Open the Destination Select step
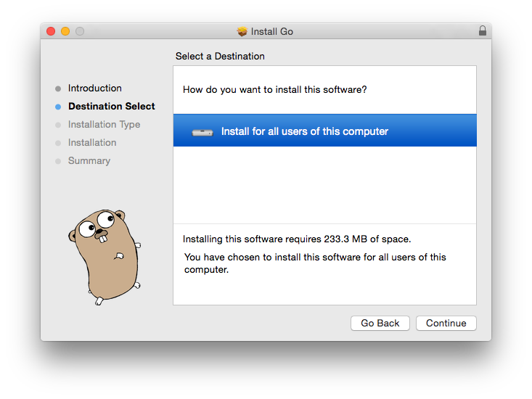 (111, 106)
